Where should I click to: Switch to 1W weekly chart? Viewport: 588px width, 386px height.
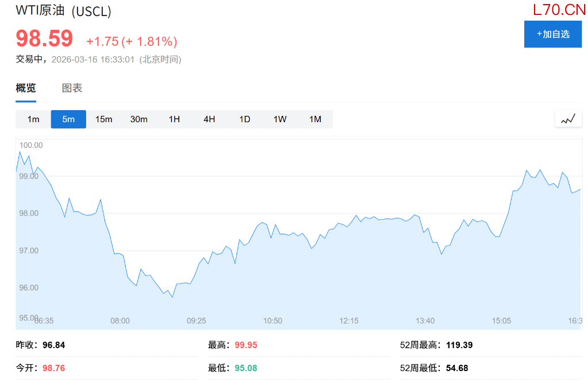pos(280,119)
